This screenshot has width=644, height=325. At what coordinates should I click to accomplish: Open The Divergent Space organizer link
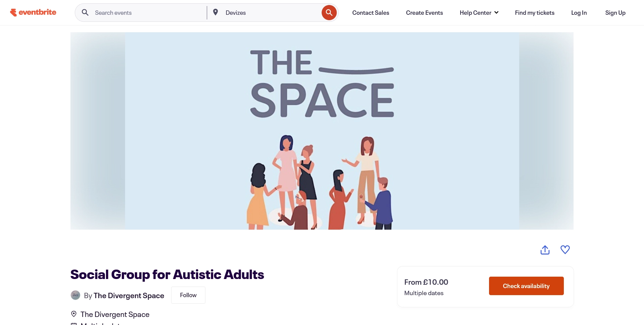pyautogui.click(x=129, y=295)
